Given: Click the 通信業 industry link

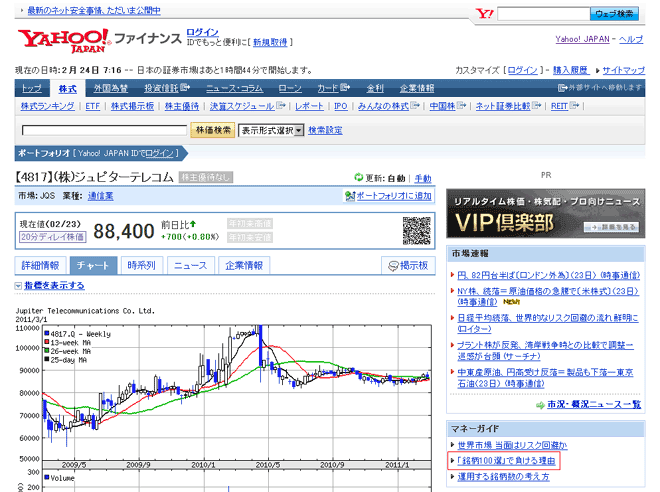Looking at the screenshot, I should pyautogui.click(x=100, y=196).
